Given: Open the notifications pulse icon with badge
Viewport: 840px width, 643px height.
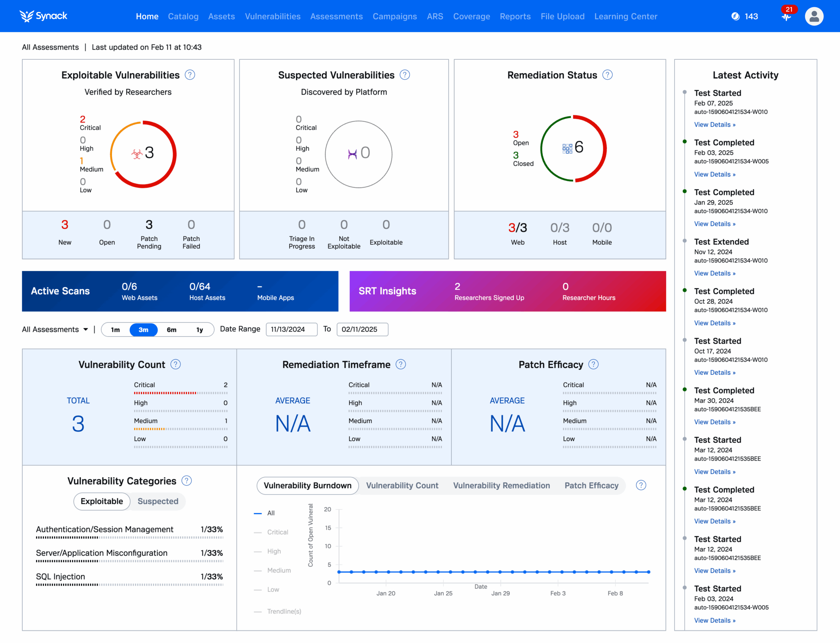Looking at the screenshot, I should click(x=787, y=16).
